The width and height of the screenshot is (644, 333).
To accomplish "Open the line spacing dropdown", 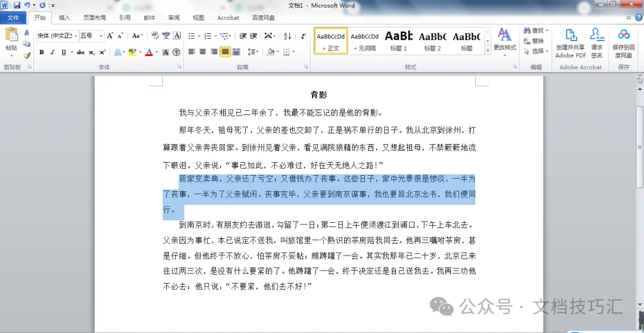I will [x=253, y=52].
